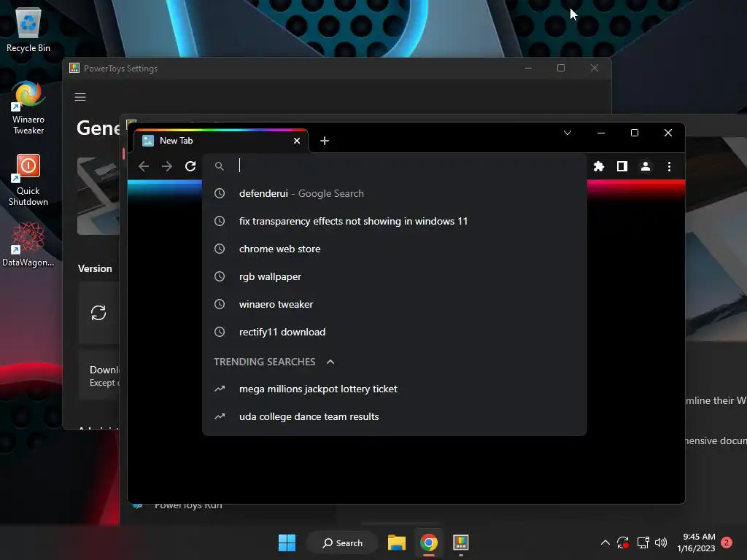Minimize the PowerToys Settings window

pyautogui.click(x=528, y=68)
